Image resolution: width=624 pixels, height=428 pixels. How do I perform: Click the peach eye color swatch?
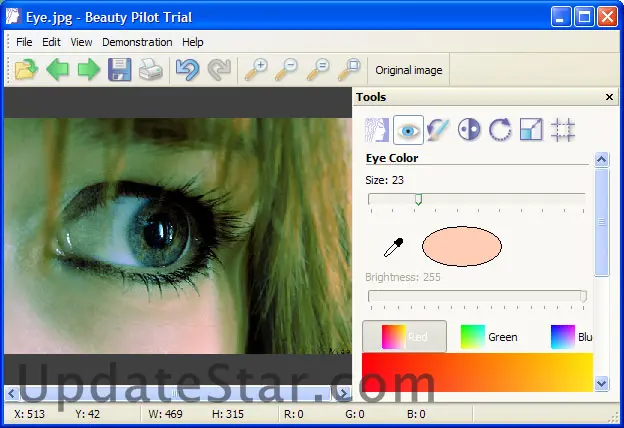point(461,246)
